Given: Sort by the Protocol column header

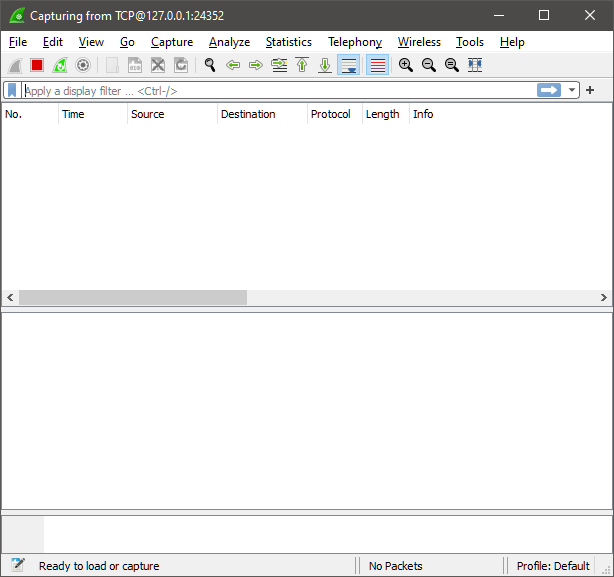Looking at the screenshot, I should 335,114.
